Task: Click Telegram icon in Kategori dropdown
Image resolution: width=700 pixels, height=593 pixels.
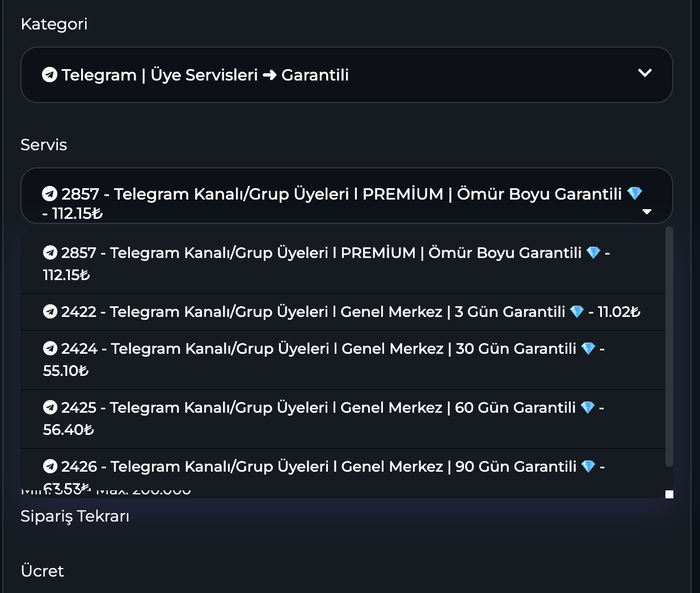Action: [x=50, y=75]
